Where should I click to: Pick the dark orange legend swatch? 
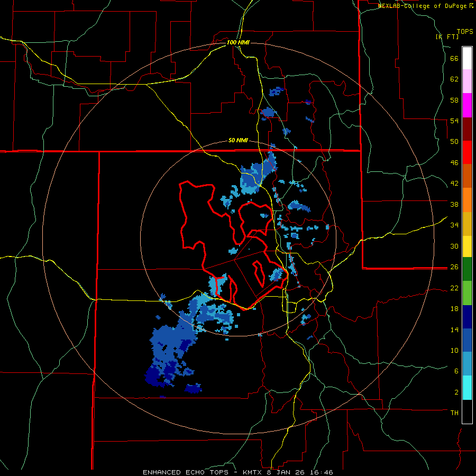pyautogui.click(x=467, y=176)
